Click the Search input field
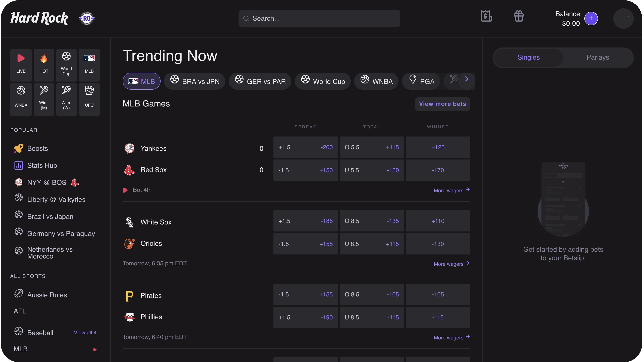This screenshot has height=362, width=644. [x=319, y=19]
